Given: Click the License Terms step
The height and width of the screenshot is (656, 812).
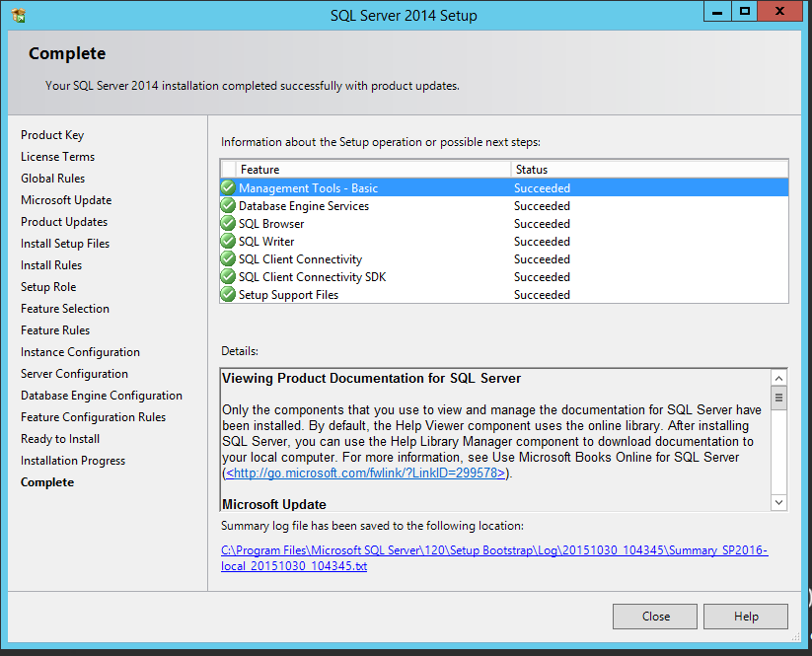Looking at the screenshot, I should tap(58, 157).
